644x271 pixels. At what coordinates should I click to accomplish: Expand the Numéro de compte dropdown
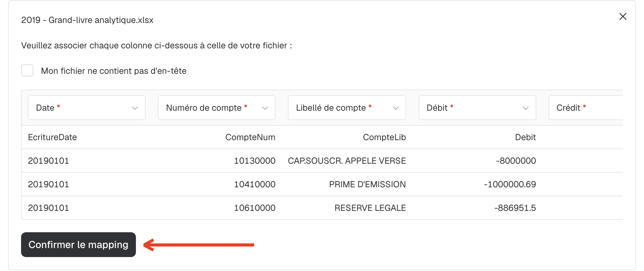tap(217, 108)
